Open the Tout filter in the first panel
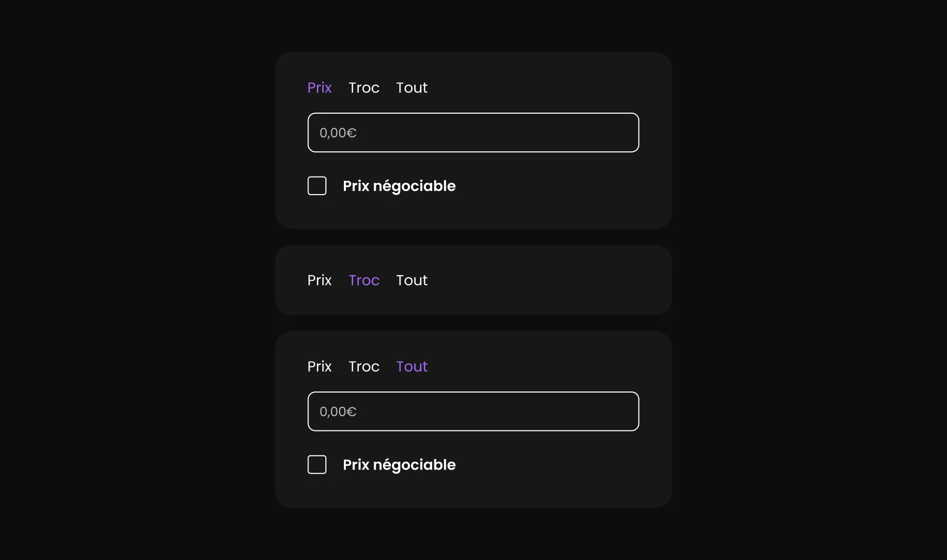 (x=411, y=87)
